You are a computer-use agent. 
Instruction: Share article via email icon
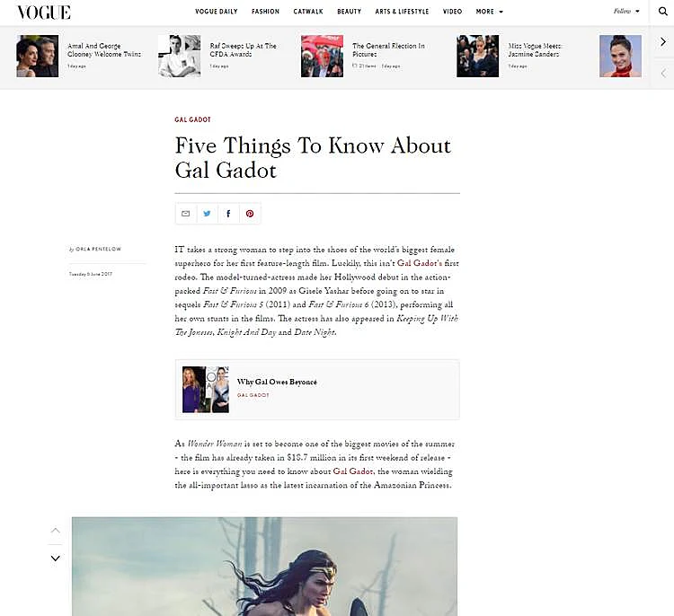click(186, 214)
